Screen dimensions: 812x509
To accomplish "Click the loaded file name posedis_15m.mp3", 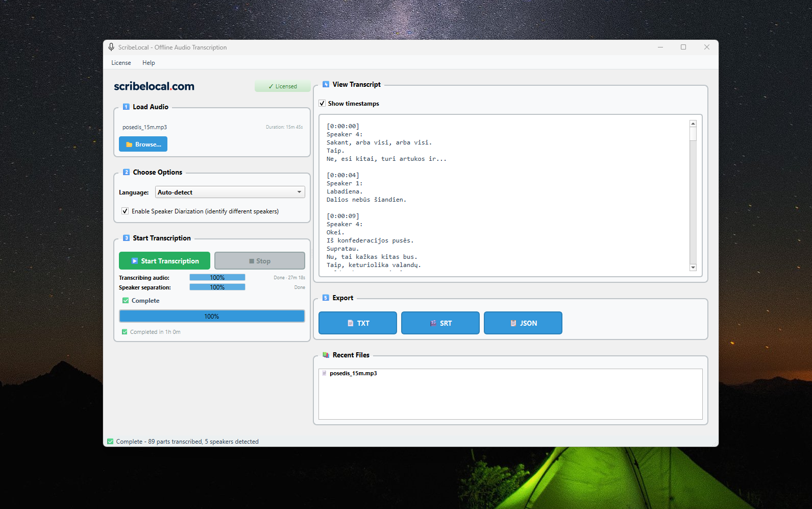I will 144,127.
